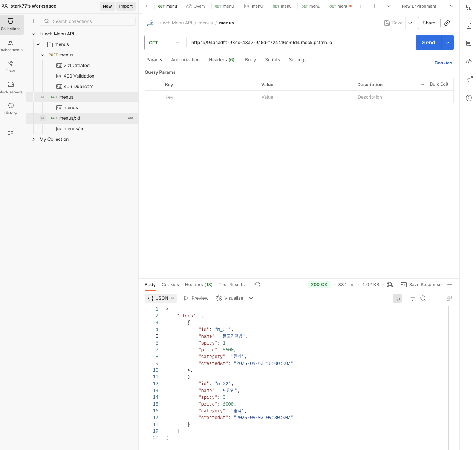Toggle line wrap in the response viewer

[x=397, y=298]
